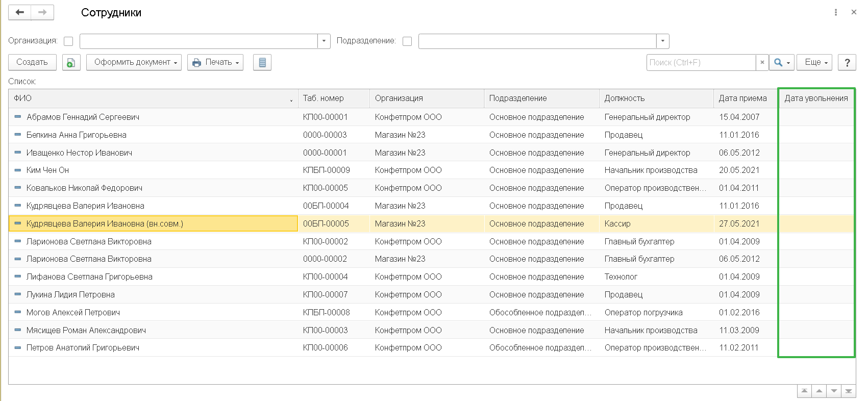
Task: Expand the Подразделение dropdown list
Action: [x=663, y=41]
